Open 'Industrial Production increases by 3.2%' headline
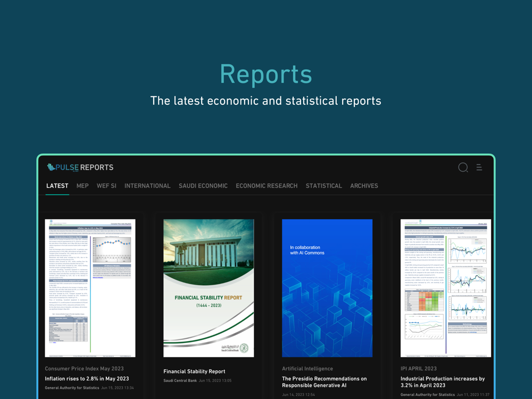 point(443,382)
